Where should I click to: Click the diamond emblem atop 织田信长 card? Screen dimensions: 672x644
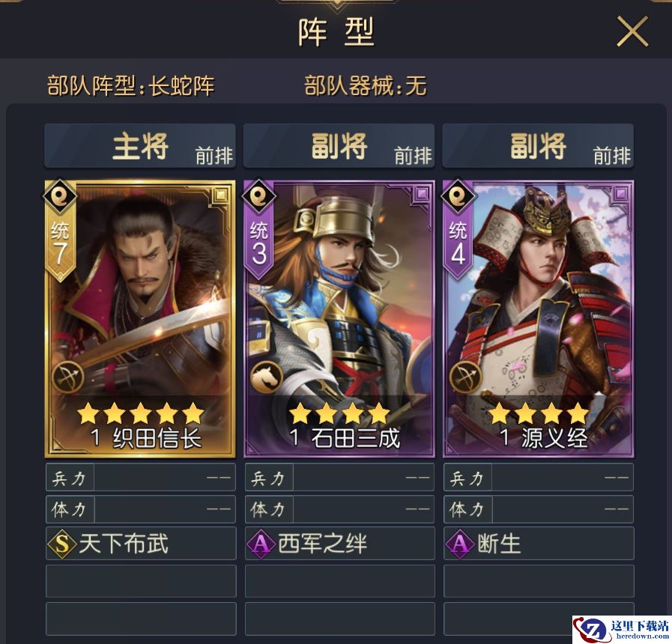pyautogui.click(x=60, y=196)
